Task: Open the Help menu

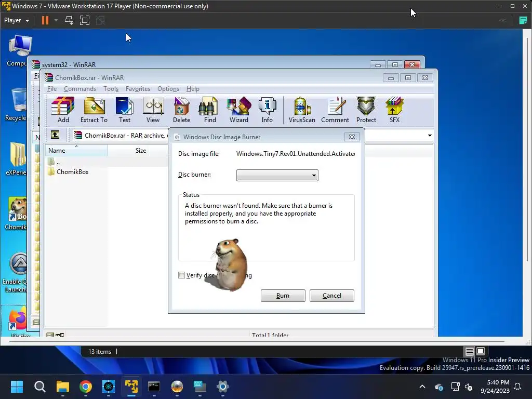Action: coord(193,88)
